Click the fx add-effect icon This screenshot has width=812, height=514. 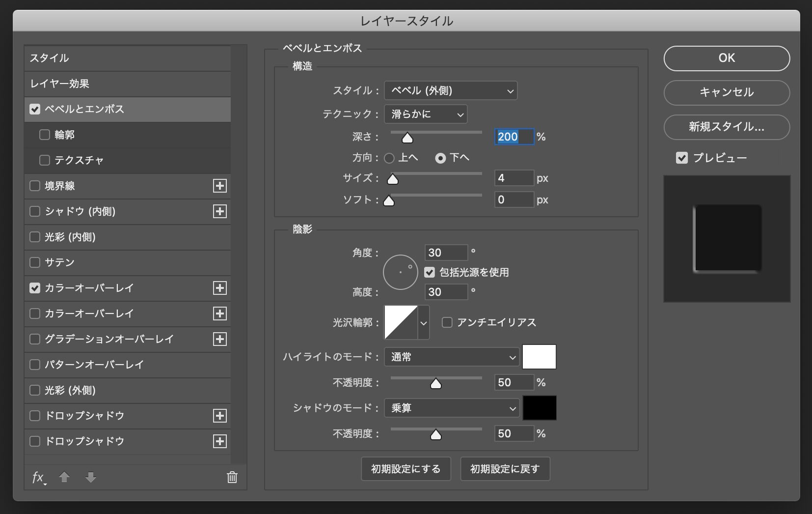[x=39, y=477]
